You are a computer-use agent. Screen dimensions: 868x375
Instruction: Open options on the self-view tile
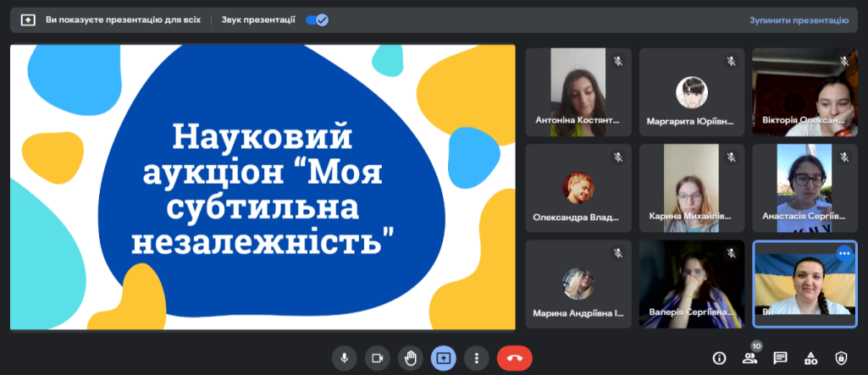pyautogui.click(x=843, y=253)
